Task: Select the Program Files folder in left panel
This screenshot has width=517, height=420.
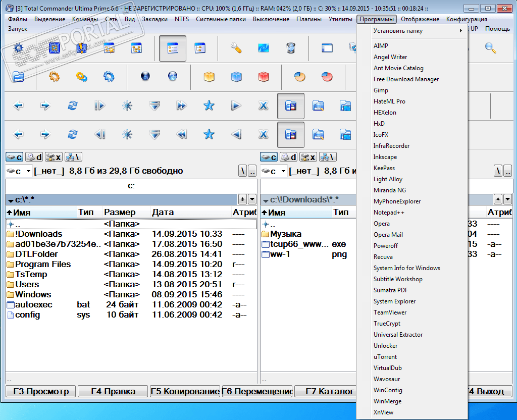Action: 43,264
